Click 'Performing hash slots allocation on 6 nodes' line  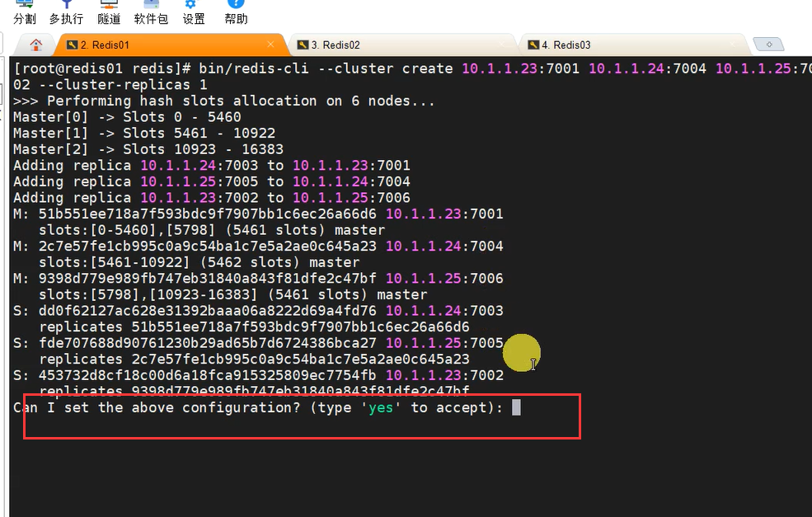(223, 101)
